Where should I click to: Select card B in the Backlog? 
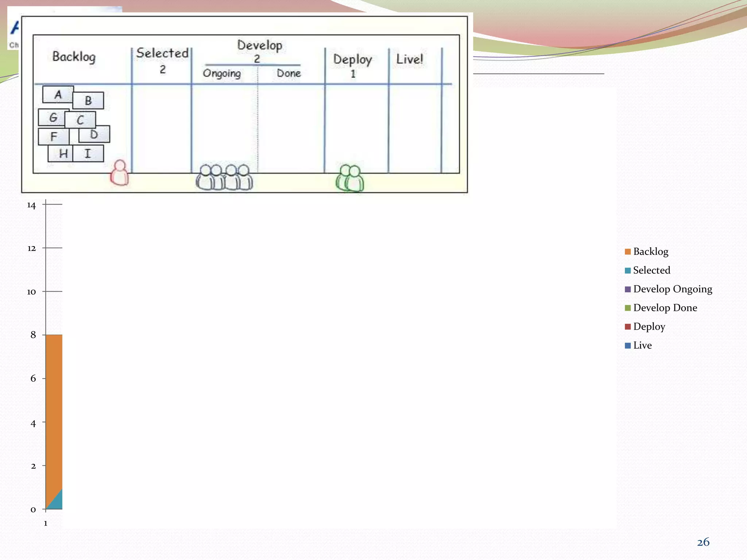click(88, 101)
